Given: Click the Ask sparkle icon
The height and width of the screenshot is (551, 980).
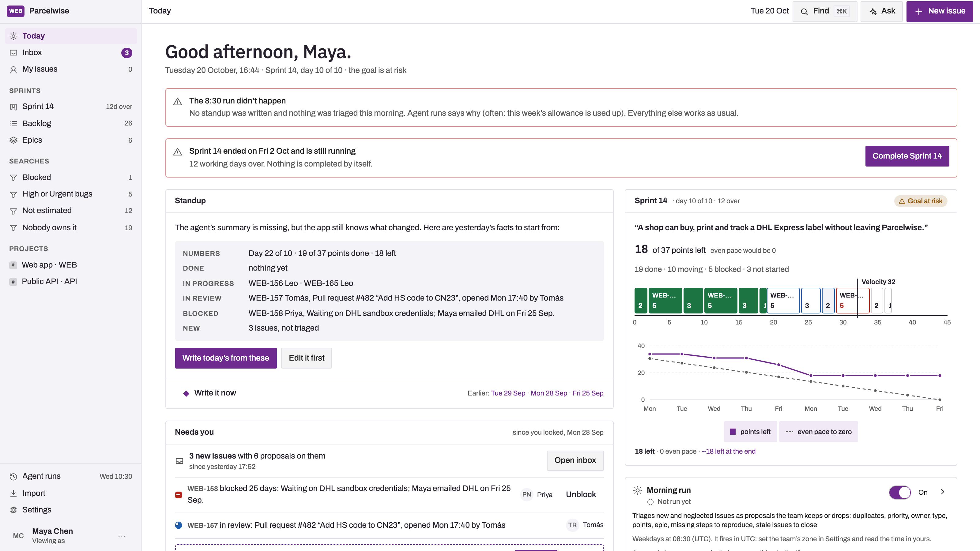Looking at the screenshot, I should (873, 11).
